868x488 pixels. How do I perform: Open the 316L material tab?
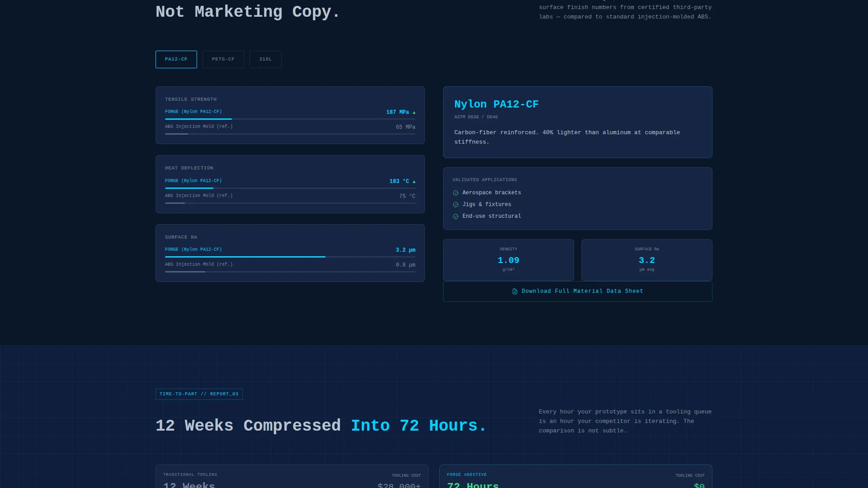point(265,59)
